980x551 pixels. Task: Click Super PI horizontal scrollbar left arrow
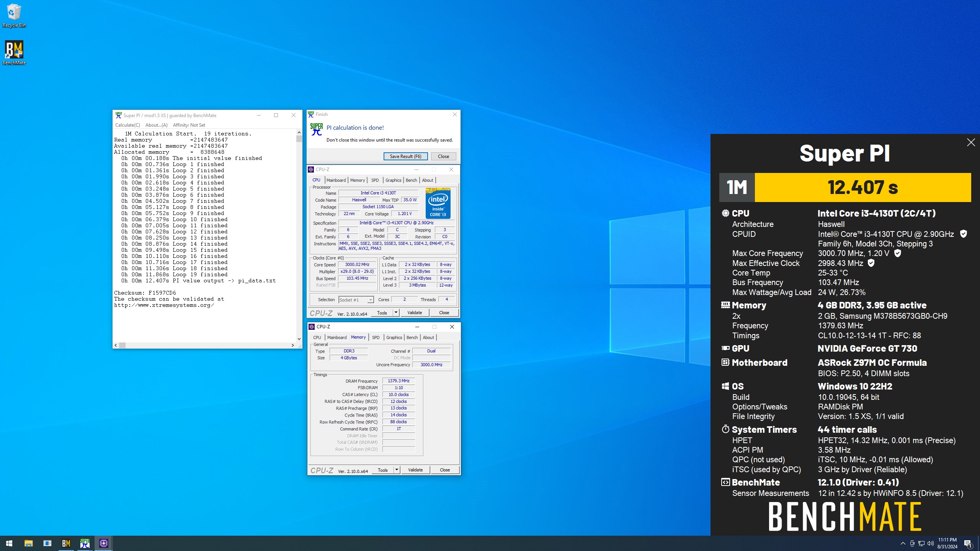click(116, 345)
